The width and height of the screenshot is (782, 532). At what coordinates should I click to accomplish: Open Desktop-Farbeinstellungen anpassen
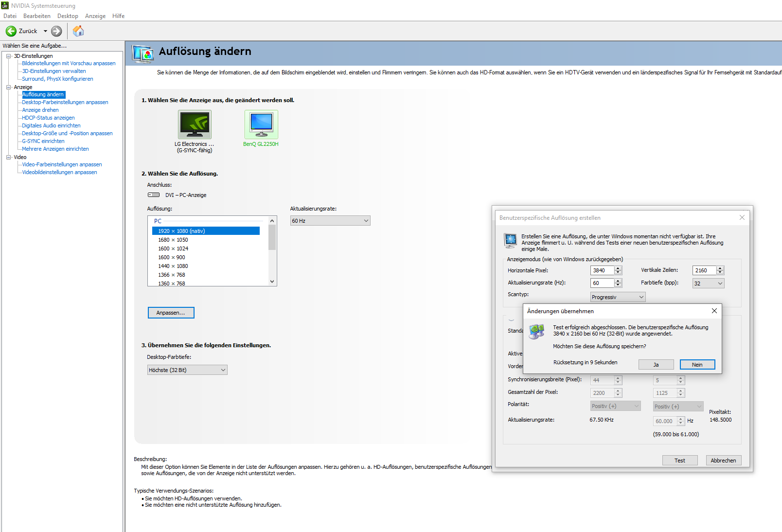(x=65, y=102)
